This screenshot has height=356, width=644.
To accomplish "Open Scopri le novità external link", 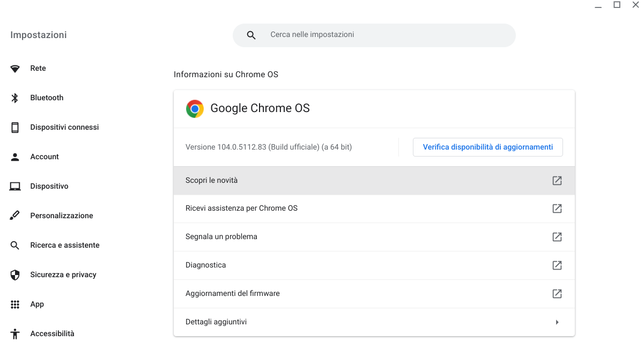I will [557, 181].
